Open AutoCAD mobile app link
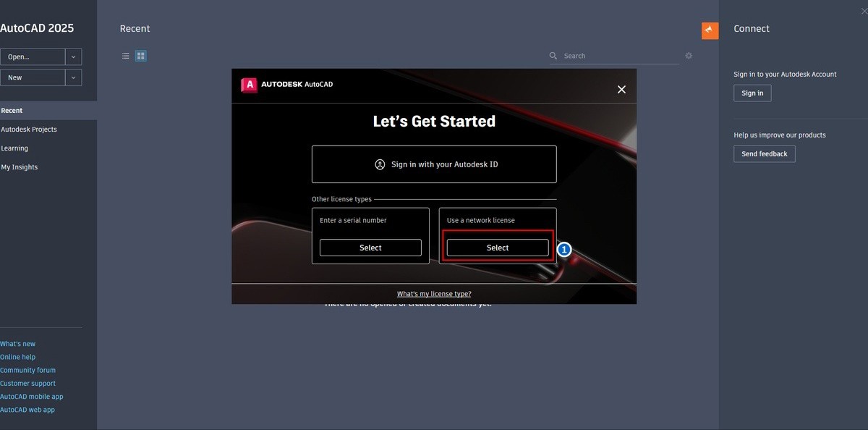The image size is (868, 430). (32, 397)
